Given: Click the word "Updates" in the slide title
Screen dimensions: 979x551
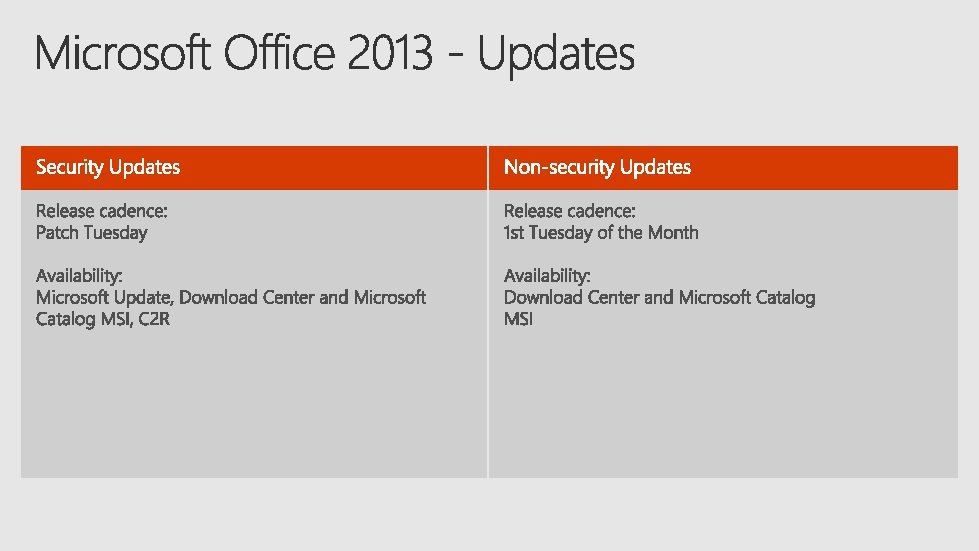Looking at the screenshot, I should 556,54.
